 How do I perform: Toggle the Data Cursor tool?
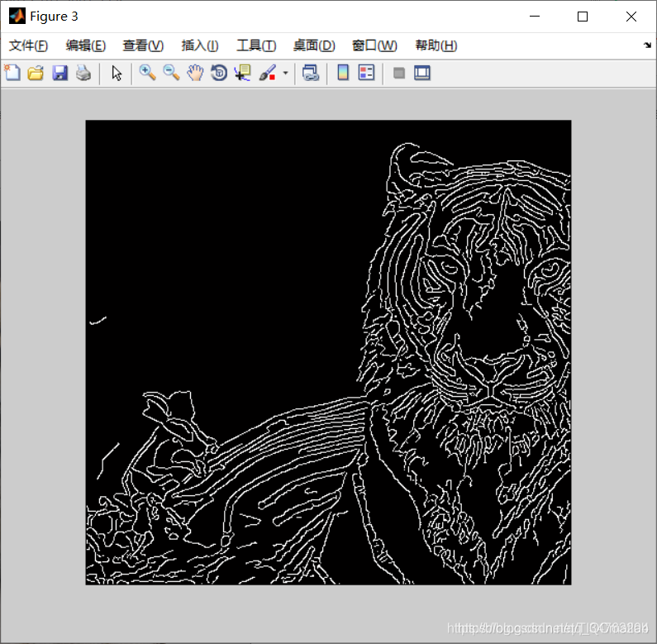pos(243,73)
